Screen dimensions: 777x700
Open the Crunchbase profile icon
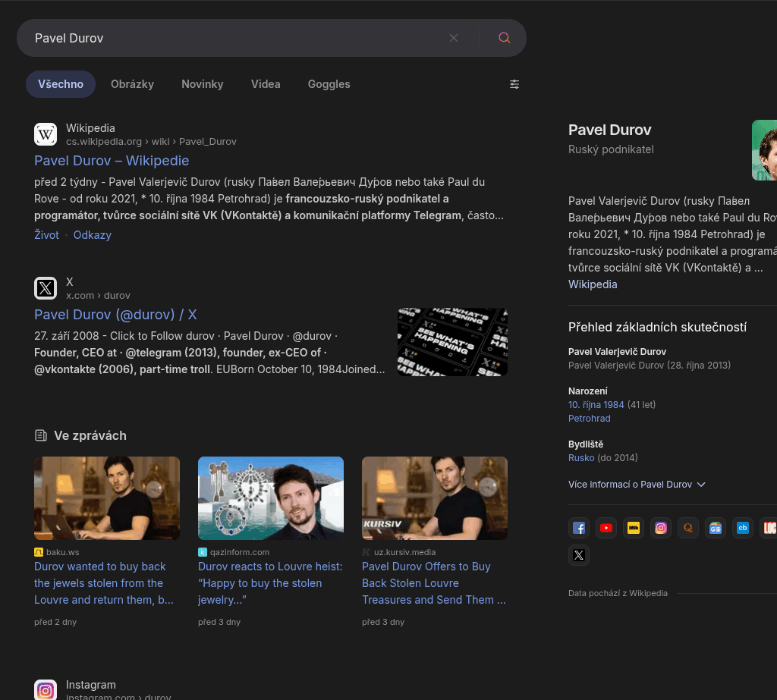click(743, 528)
